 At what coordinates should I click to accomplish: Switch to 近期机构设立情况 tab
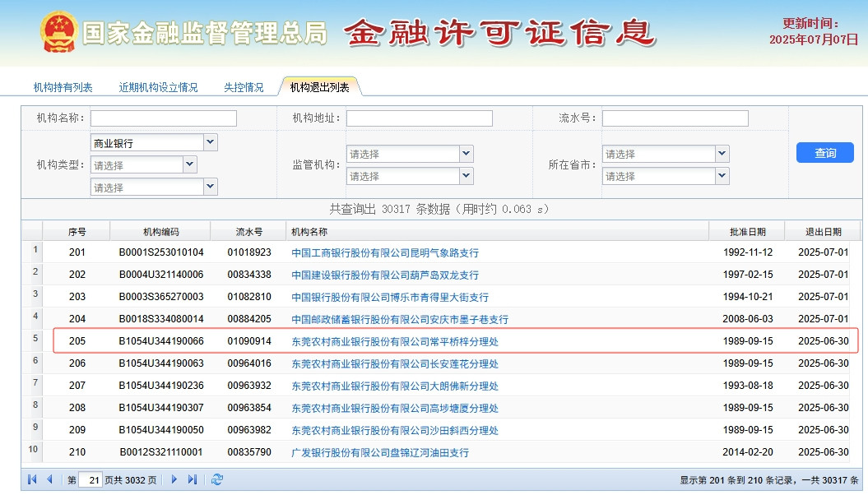[158, 87]
